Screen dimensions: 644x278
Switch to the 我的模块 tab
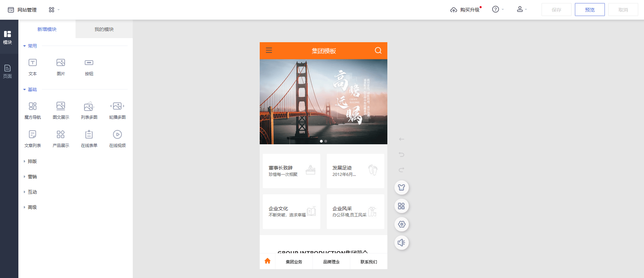click(x=104, y=29)
